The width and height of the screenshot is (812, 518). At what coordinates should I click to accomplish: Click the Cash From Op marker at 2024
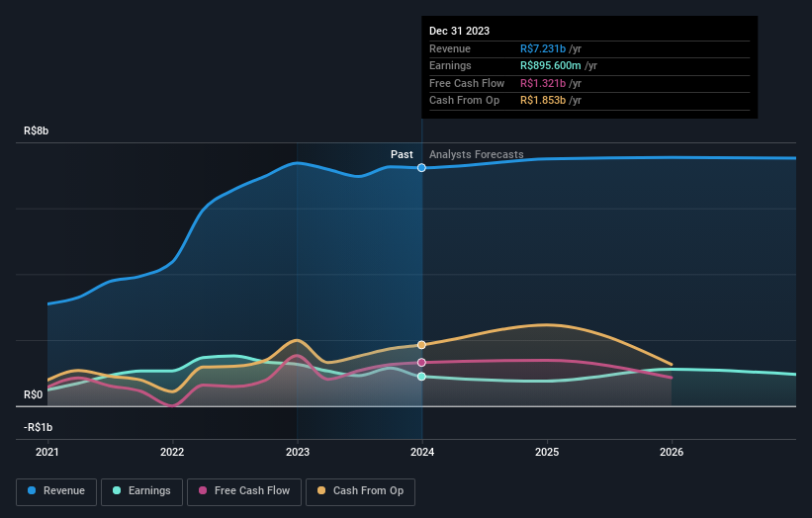(x=421, y=345)
